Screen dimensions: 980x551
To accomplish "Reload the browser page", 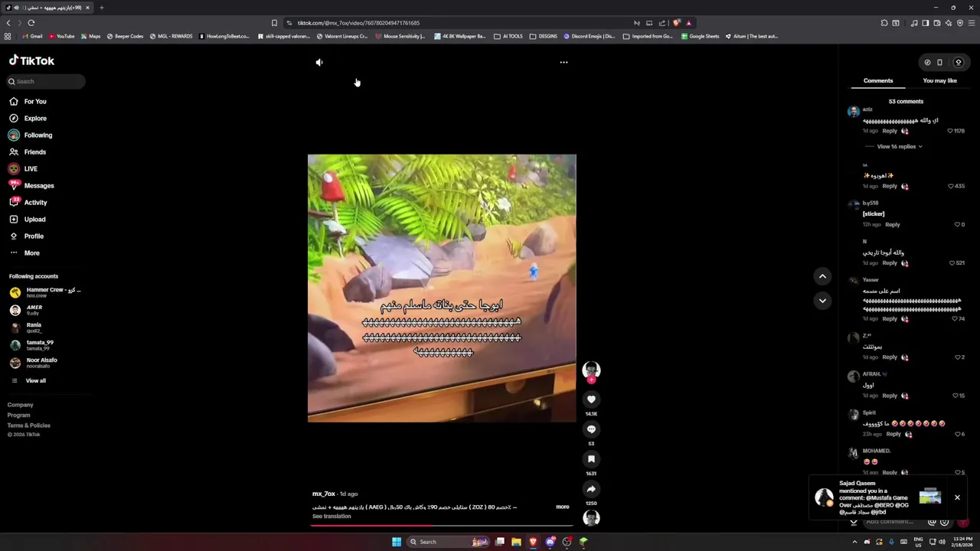I will 31,23.
